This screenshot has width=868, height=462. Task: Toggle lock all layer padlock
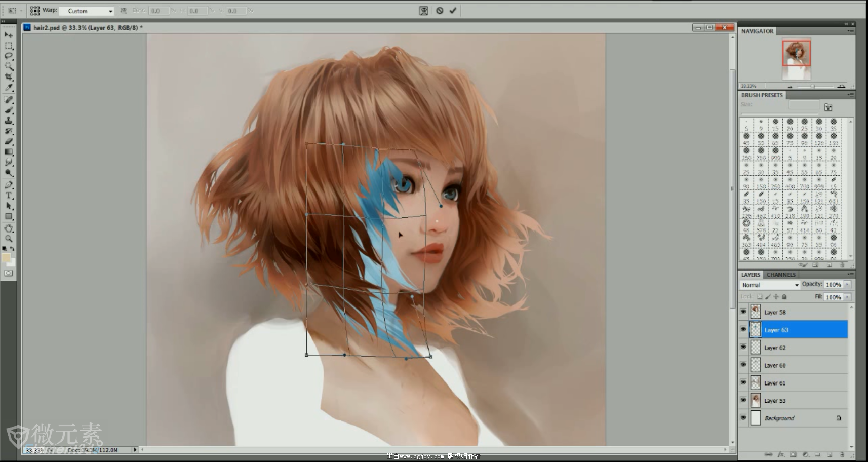tap(784, 297)
